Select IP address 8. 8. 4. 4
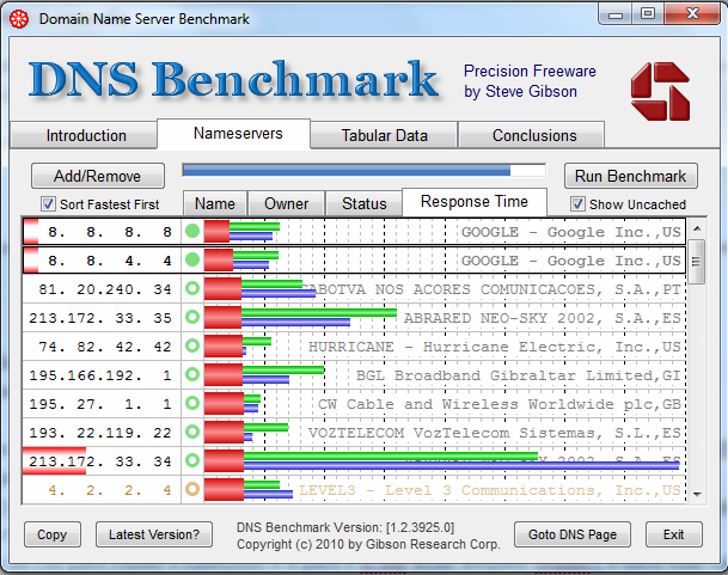The image size is (728, 575). [x=110, y=261]
